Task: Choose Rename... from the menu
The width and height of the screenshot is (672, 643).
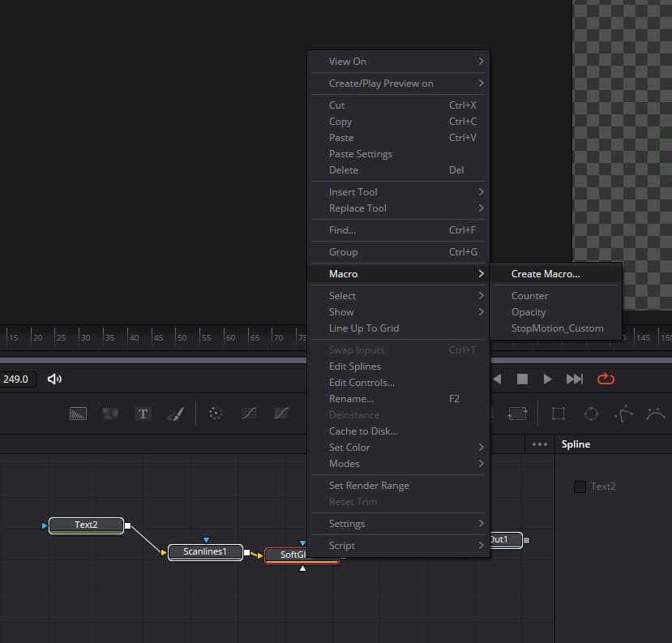Action: (x=399, y=399)
